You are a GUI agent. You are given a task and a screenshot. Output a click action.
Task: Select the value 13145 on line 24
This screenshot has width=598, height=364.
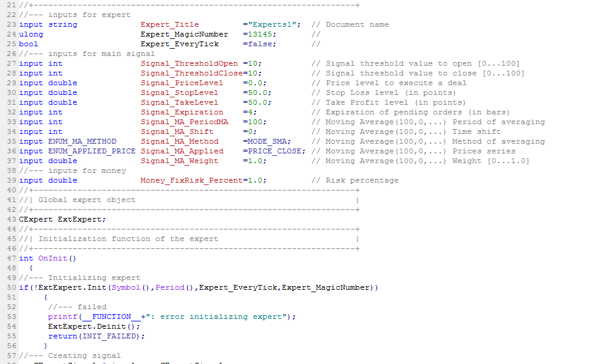(x=259, y=34)
